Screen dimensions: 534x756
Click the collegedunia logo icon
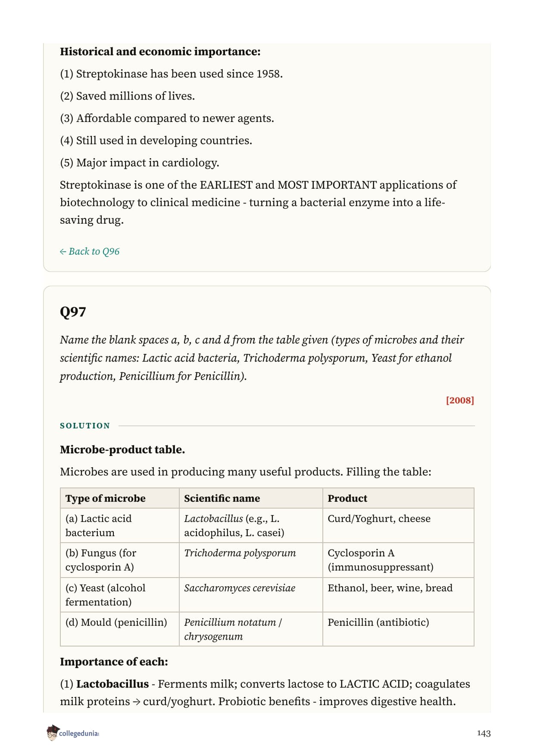click(x=53, y=733)
